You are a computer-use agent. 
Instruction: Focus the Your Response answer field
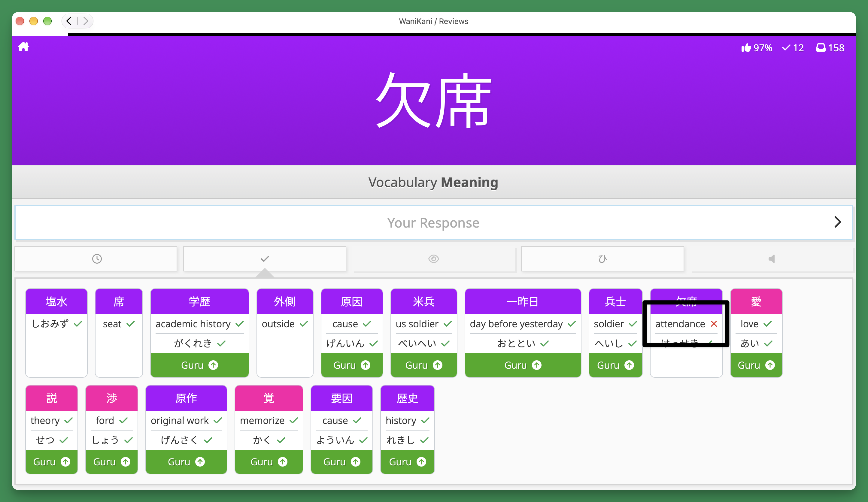(x=433, y=222)
